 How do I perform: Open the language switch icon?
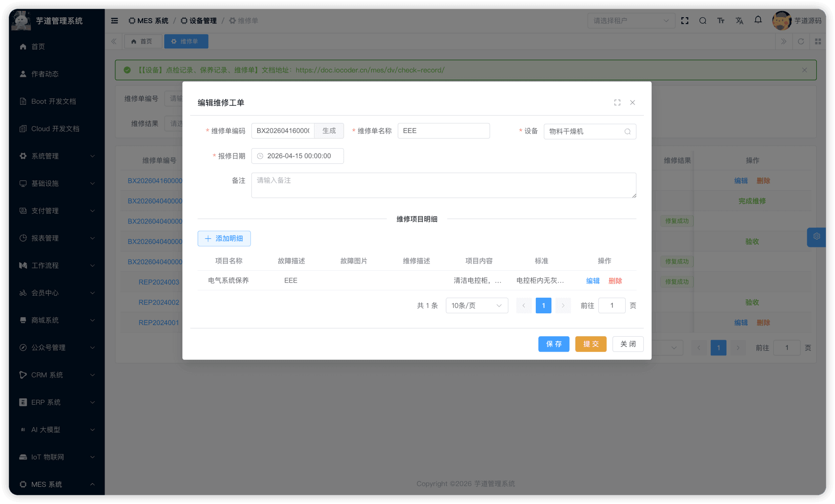[x=739, y=21]
